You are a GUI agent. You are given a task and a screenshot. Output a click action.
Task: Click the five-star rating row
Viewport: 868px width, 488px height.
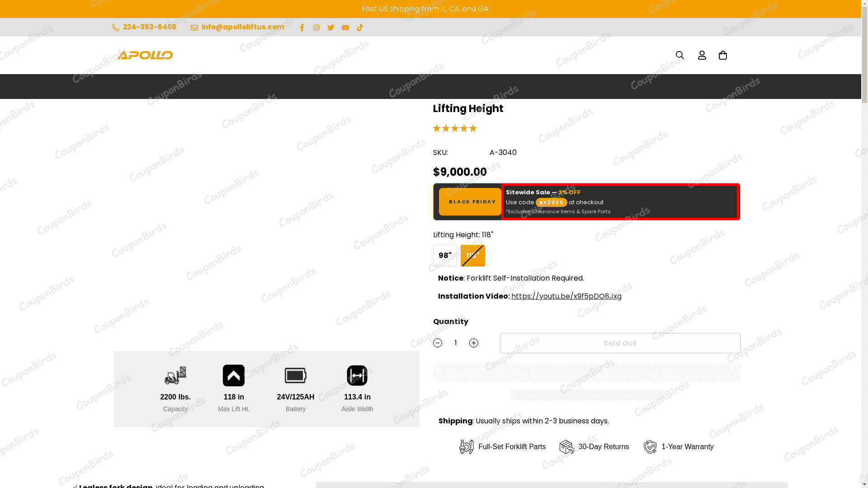coord(455,128)
